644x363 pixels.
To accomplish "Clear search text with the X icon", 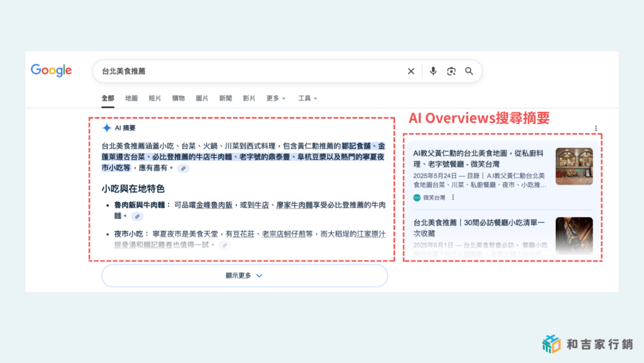I will click(x=411, y=71).
